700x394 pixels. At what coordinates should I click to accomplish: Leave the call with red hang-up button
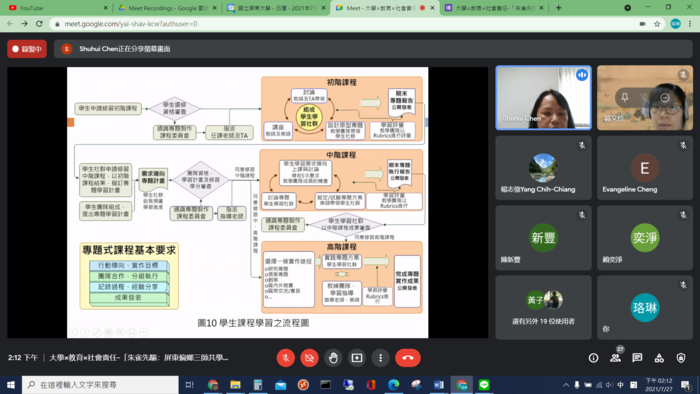[x=408, y=358]
